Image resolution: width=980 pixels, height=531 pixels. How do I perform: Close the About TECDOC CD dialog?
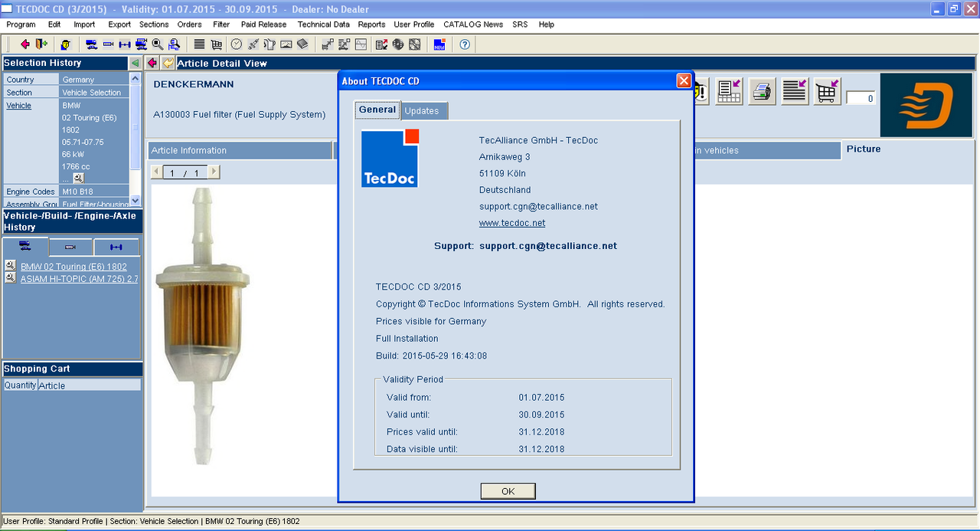point(684,80)
